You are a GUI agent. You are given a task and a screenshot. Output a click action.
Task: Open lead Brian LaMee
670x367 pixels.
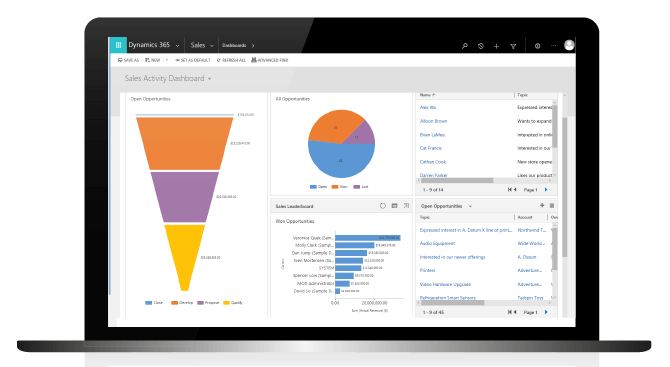(432, 135)
